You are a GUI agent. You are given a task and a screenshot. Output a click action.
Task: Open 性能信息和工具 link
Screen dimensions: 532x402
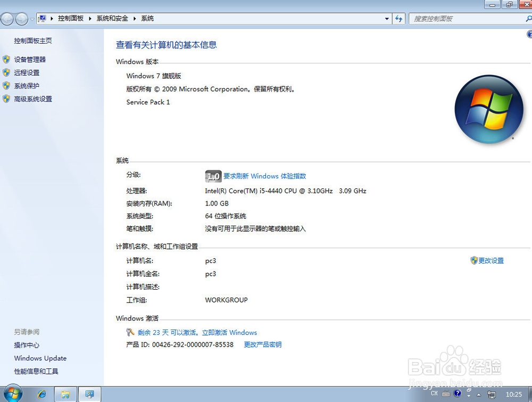tap(36, 372)
